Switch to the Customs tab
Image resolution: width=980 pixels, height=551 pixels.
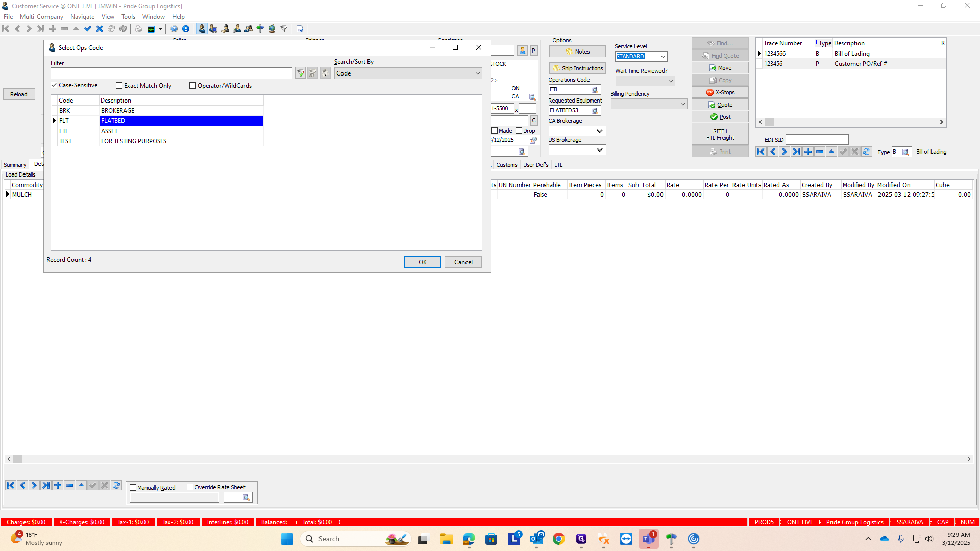[506, 165]
